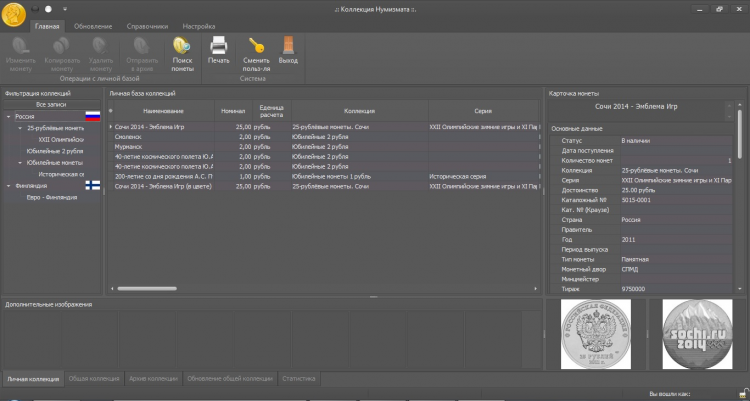
Task: Click the key icon to switch user
Action: click(256, 46)
